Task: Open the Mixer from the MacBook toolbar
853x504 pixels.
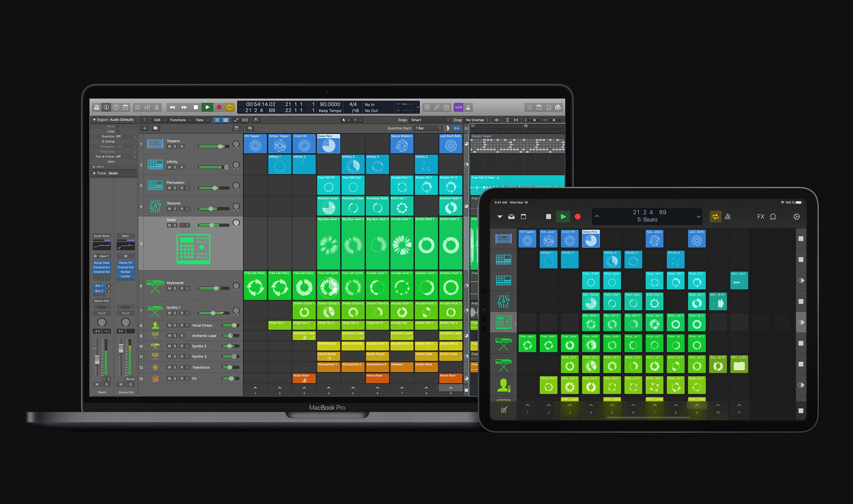Action: 147,107
